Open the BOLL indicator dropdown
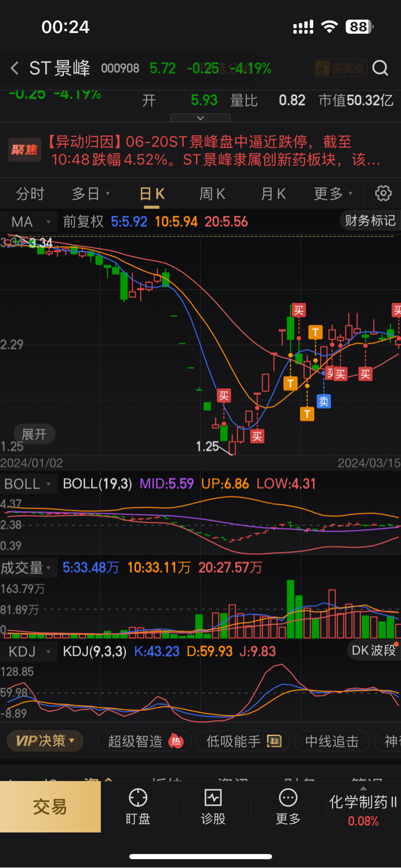The image size is (401, 868). 28,484
